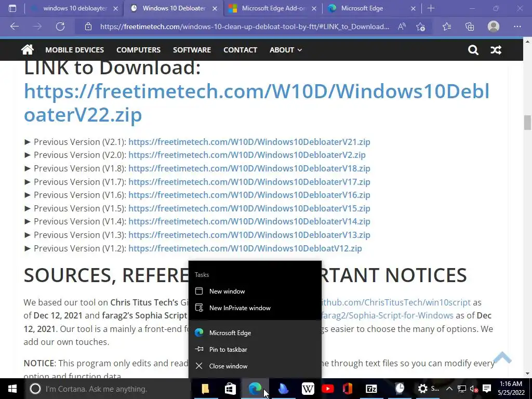Expand the ABOUT menu
This screenshot has height=399, width=532.
click(x=285, y=50)
